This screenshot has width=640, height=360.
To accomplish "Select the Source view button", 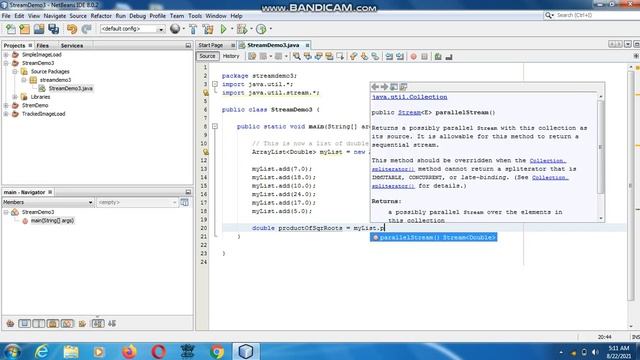I will click(x=207, y=56).
